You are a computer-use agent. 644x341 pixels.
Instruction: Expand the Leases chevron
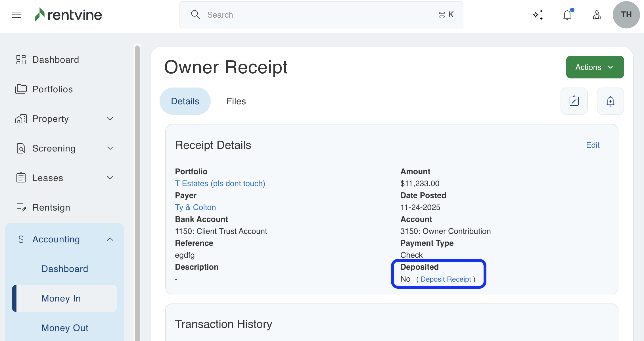pos(110,178)
